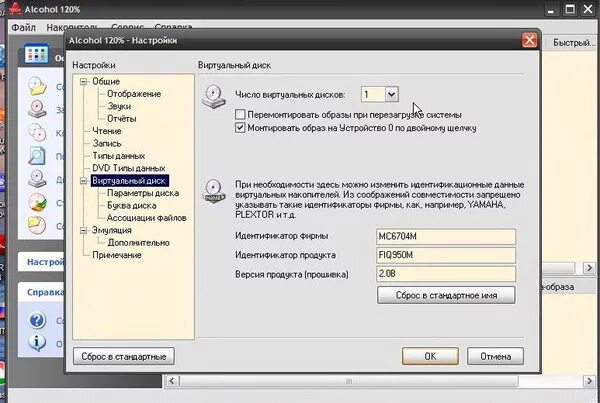Click the disc label icon beside identification text

click(x=214, y=190)
